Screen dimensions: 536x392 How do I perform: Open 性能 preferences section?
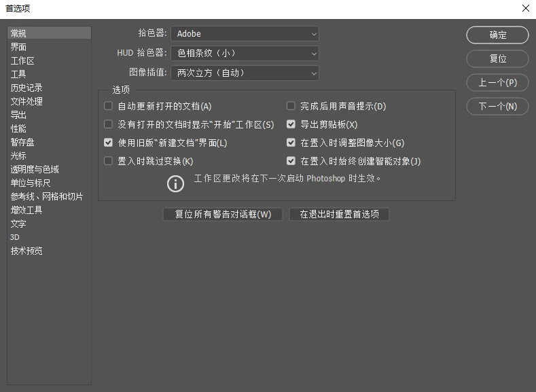click(49, 128)
